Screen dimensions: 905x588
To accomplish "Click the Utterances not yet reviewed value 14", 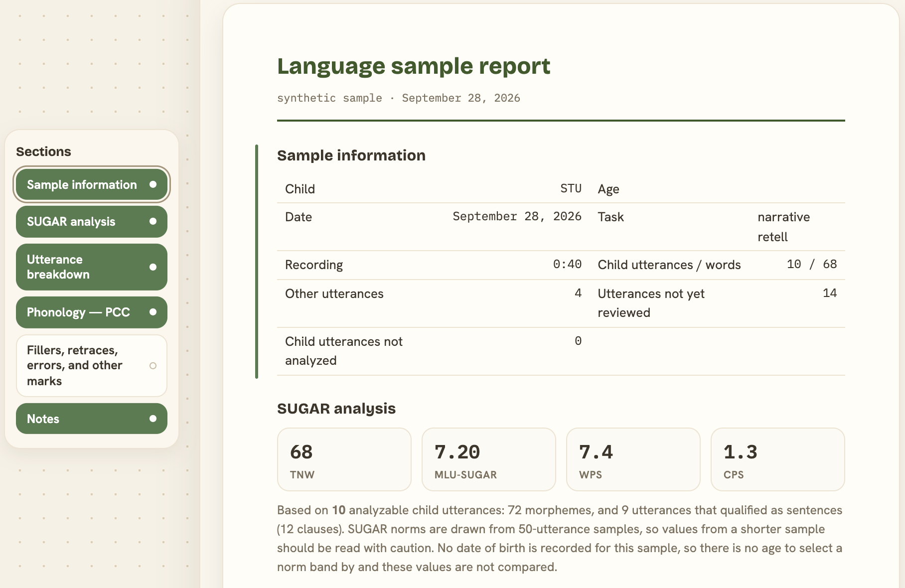I will (830, 294).
